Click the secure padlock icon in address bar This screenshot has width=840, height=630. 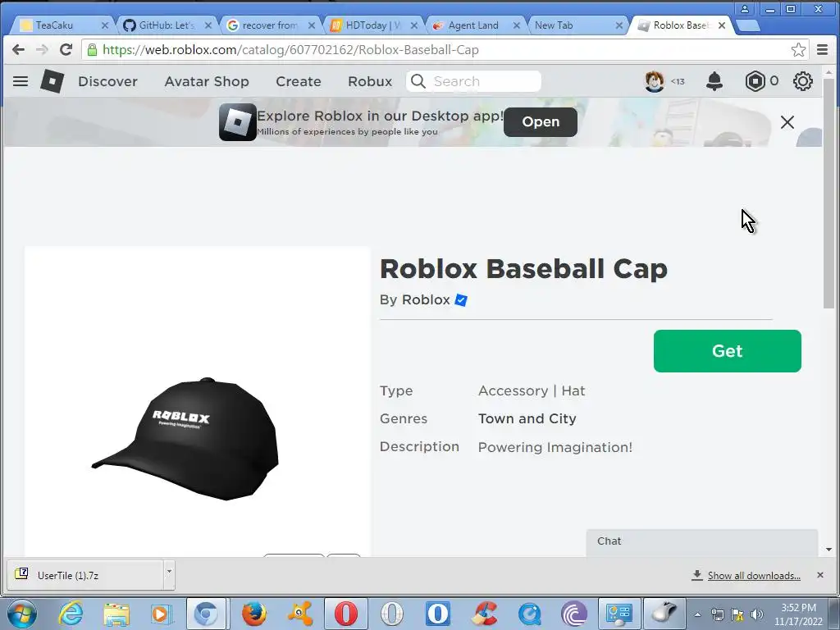coord(92,50)
